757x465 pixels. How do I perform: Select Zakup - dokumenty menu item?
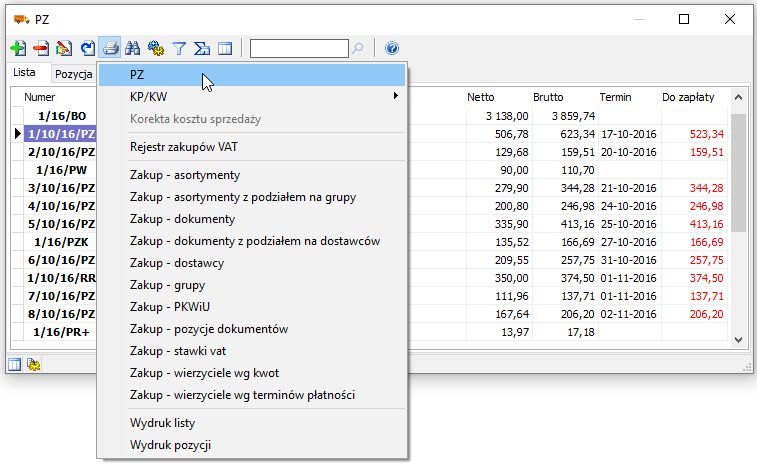click(x=252, y=219)
